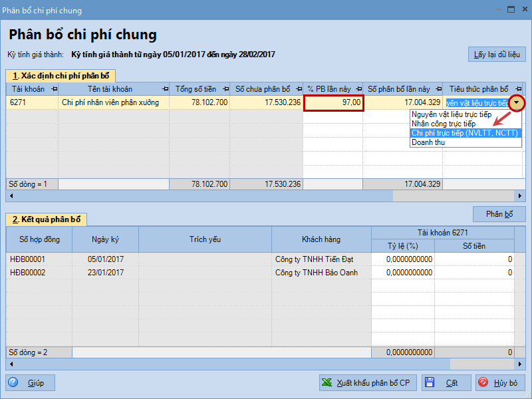Open the Tiêu thức phân bổ dropdown arrow

pos(517,103)
